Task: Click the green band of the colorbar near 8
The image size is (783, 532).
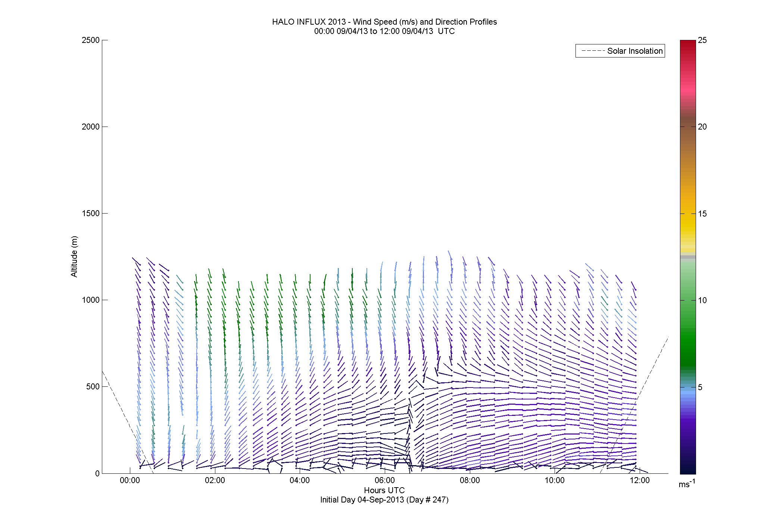Action: point(688,336)
